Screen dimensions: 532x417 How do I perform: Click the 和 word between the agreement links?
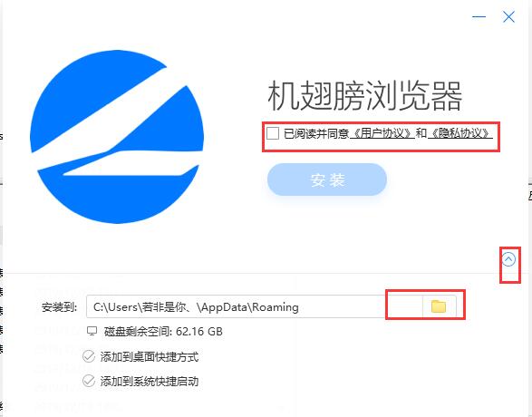coord(421,133)
